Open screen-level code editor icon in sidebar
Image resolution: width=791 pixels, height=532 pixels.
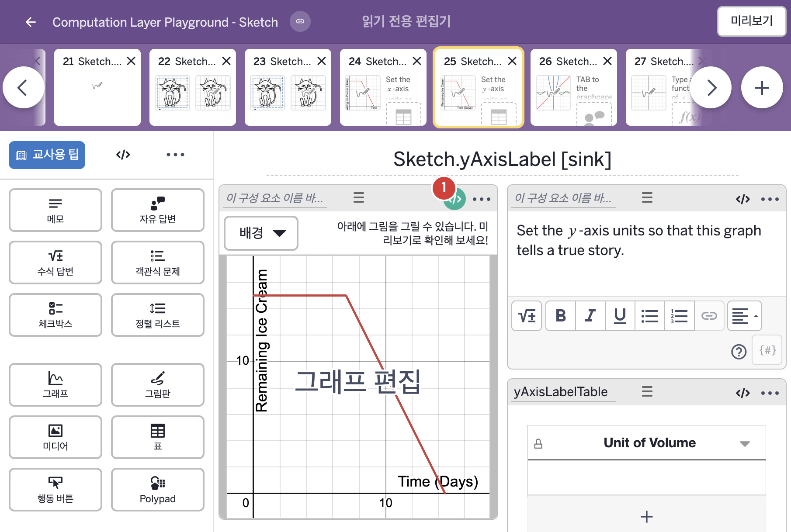tap(123, 155)
